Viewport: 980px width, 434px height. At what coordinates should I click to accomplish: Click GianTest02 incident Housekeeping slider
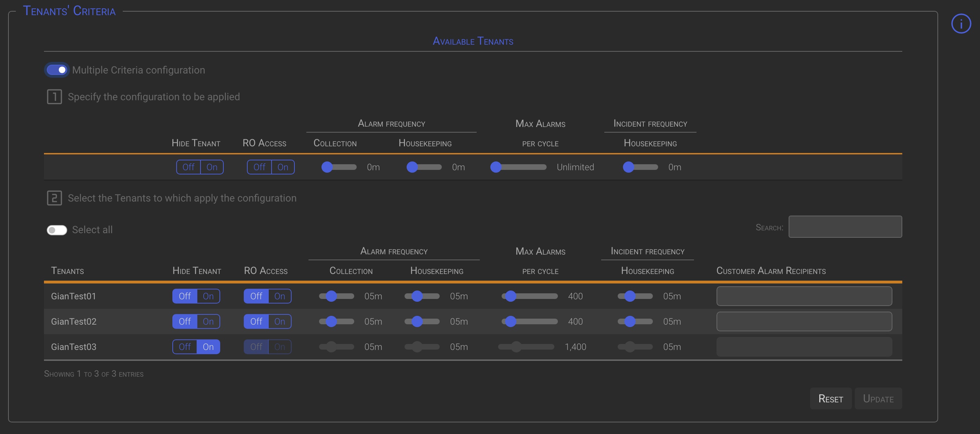coord(635,321)
